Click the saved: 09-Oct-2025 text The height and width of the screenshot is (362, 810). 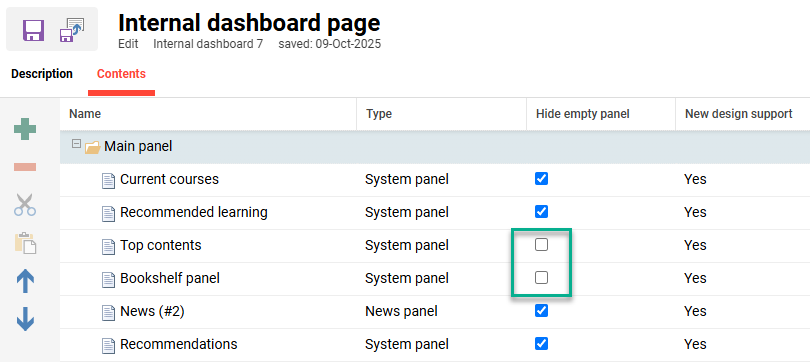[x=330, y=44]
